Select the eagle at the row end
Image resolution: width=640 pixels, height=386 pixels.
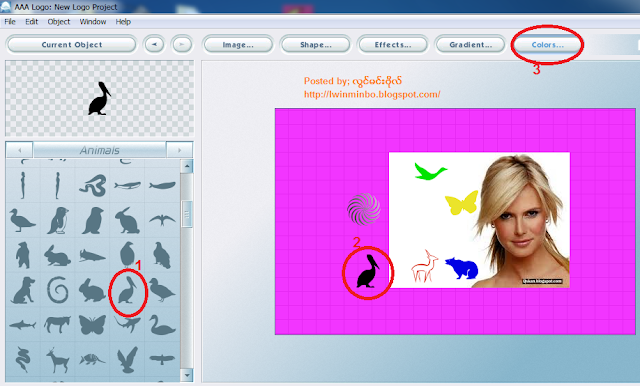click(162, 255)
